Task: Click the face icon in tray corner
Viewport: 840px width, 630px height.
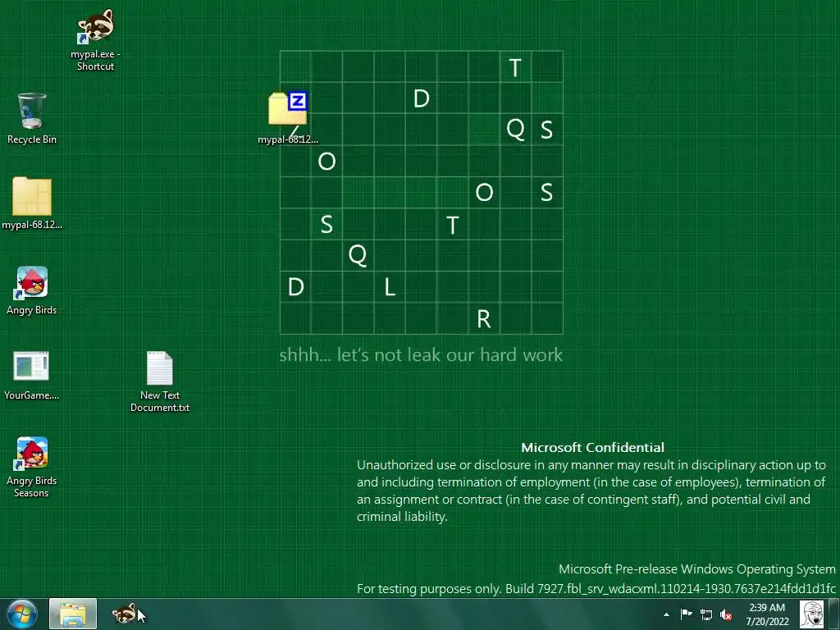Action: pos(811,614)
